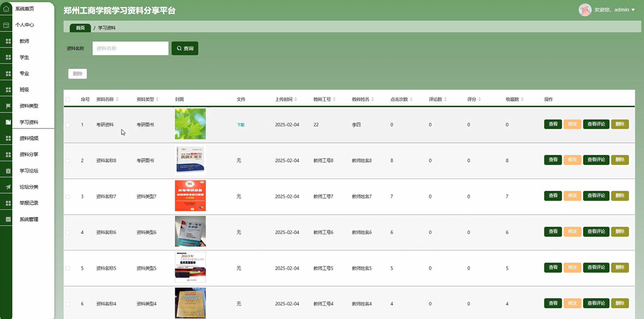The height and width of the screenshot is (319, 644).
Task: Open the blue 真题汇编王 cover thumbnail
Action: 190,160
